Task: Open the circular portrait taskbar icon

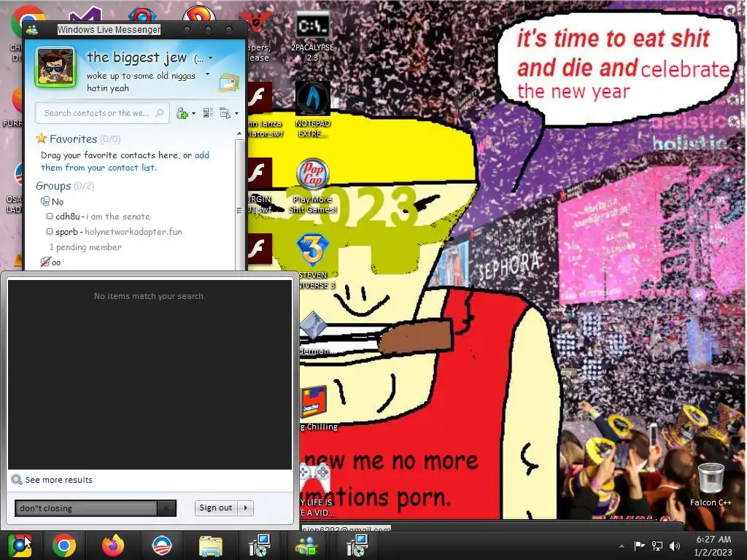Action: pyautogui.click(x=161, y=545)
